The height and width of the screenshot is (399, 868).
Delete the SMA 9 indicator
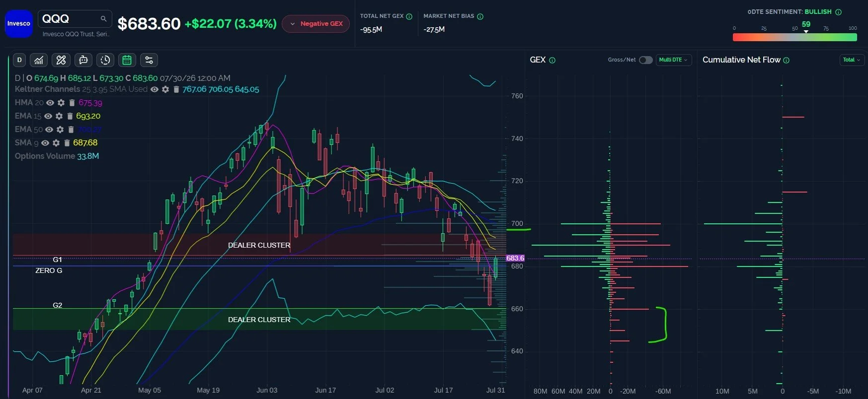pos(67,143)
